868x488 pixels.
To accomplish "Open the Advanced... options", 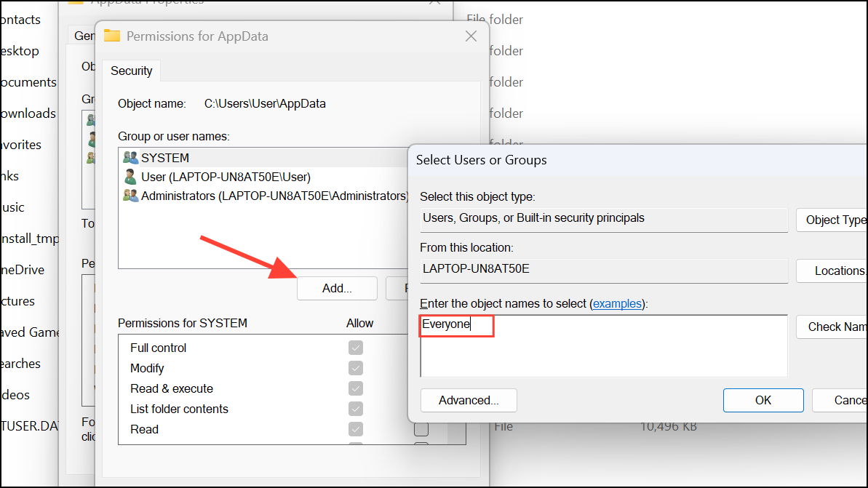I will (469, 400).
